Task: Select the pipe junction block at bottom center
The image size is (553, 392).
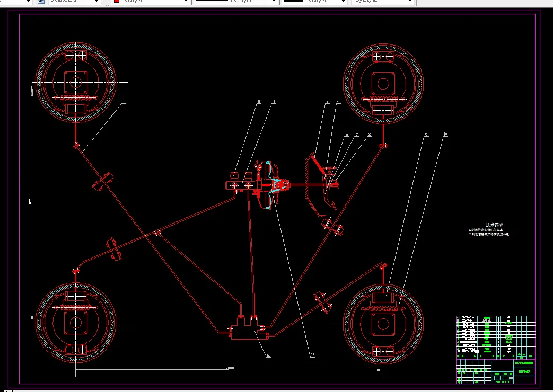Action: (249, 328)
